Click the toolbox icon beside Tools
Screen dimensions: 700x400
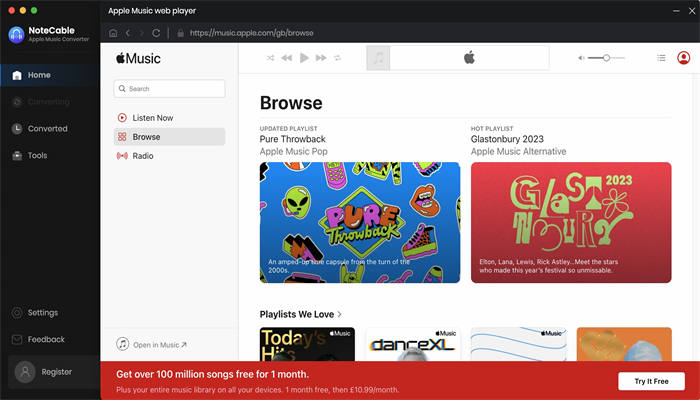(x=17, y=155)
